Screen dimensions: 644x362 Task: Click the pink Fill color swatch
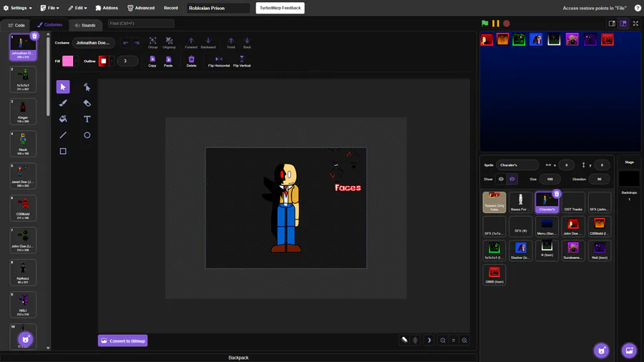pos(68,61)
